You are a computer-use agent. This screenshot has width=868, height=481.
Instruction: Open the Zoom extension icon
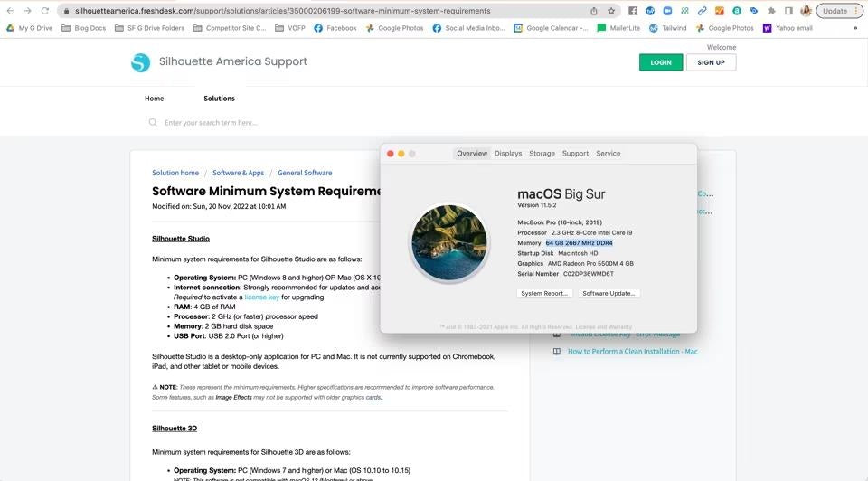click(667, 11)
